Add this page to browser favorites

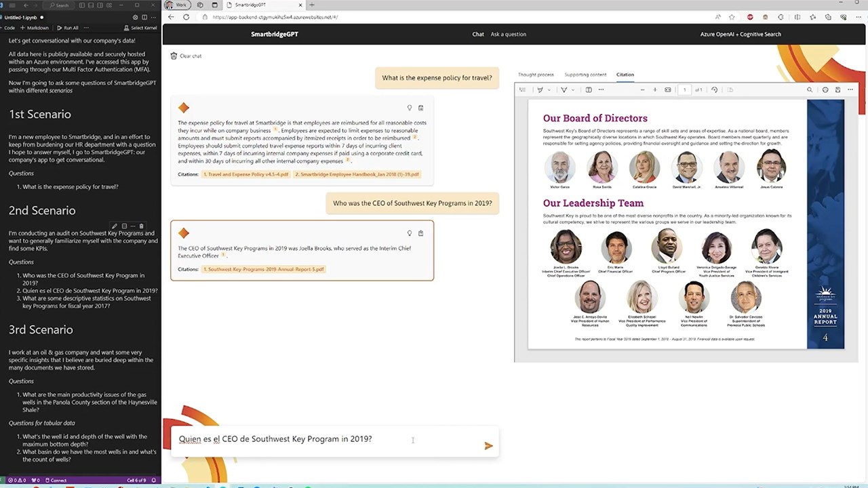pos(732,17)
